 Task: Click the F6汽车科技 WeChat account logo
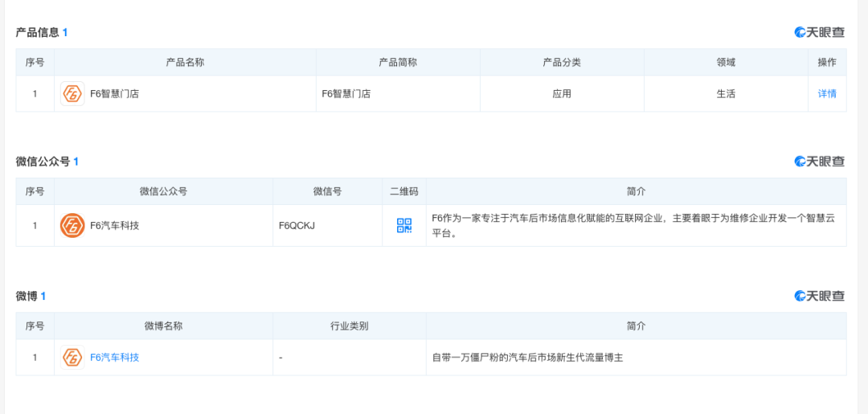coord(72,225)
